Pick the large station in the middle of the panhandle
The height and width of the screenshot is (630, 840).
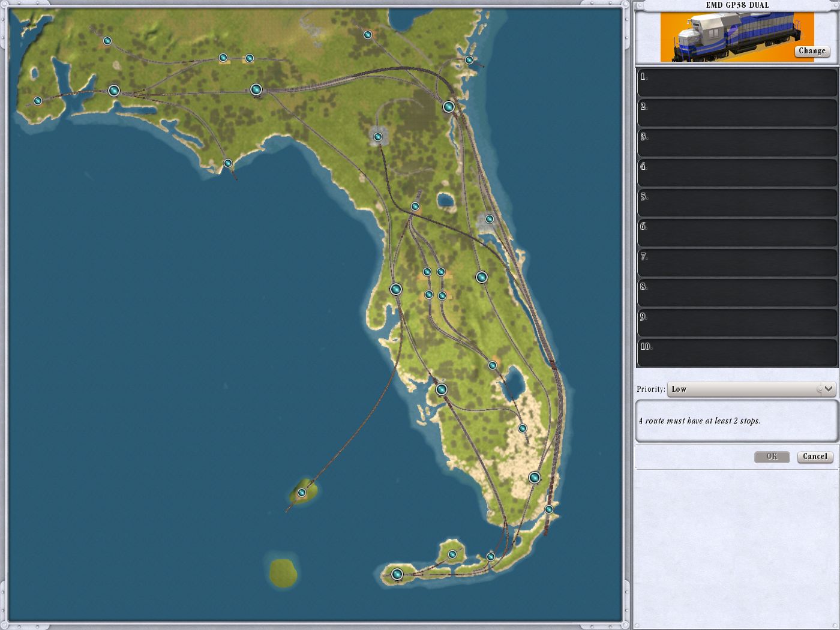[256, 90]
